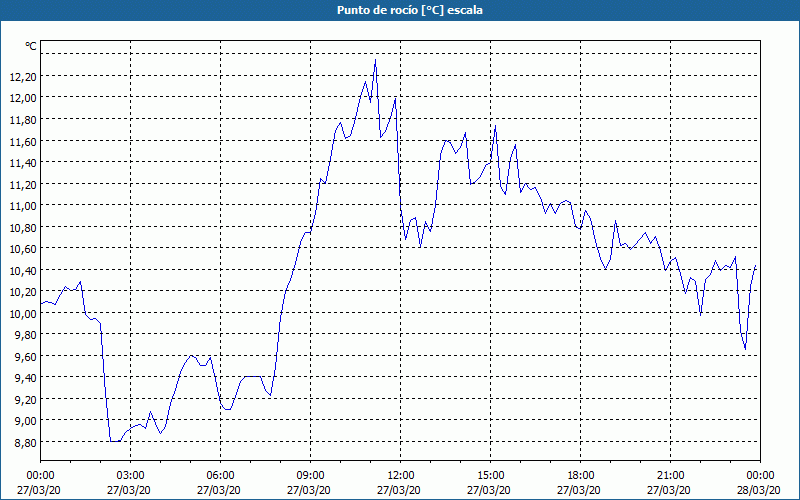This screenshot has height=500, width=800.
Task: Select the 06:00 time label
Action: [220, 476]
